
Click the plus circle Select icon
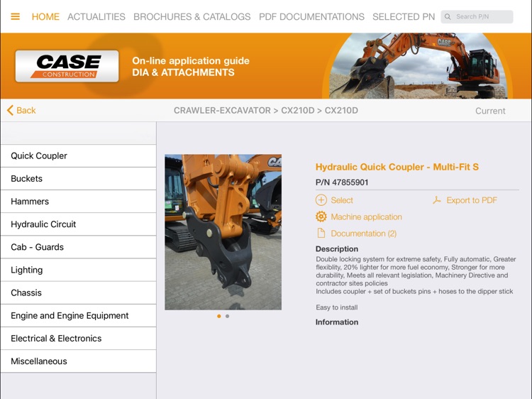[321, 200]
